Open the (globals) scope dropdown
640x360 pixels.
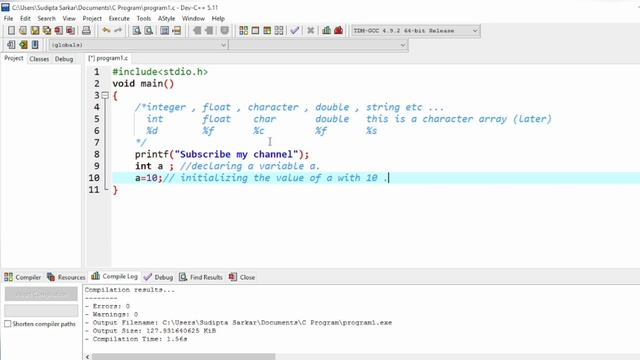[x=138, y=45]
